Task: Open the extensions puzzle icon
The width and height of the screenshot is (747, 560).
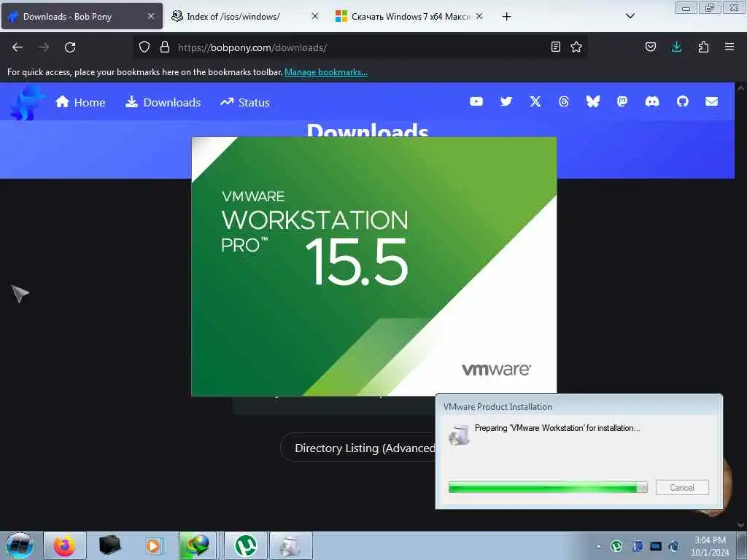Action: [x=703, y=47]
